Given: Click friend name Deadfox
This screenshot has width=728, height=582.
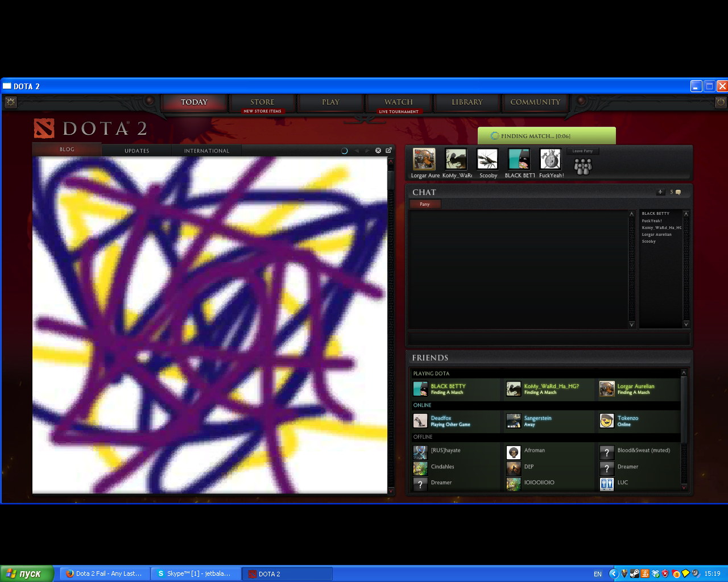Looking at the screenshot, I should point(441,418).
